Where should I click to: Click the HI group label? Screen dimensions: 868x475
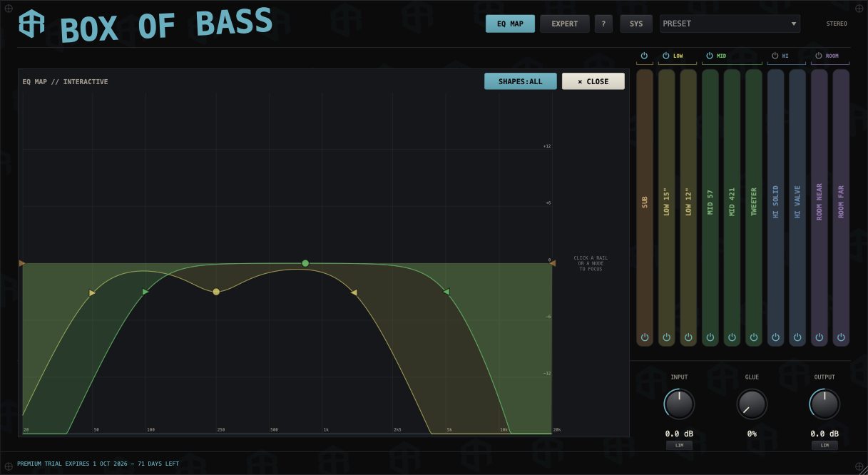[x=785, y=56]
